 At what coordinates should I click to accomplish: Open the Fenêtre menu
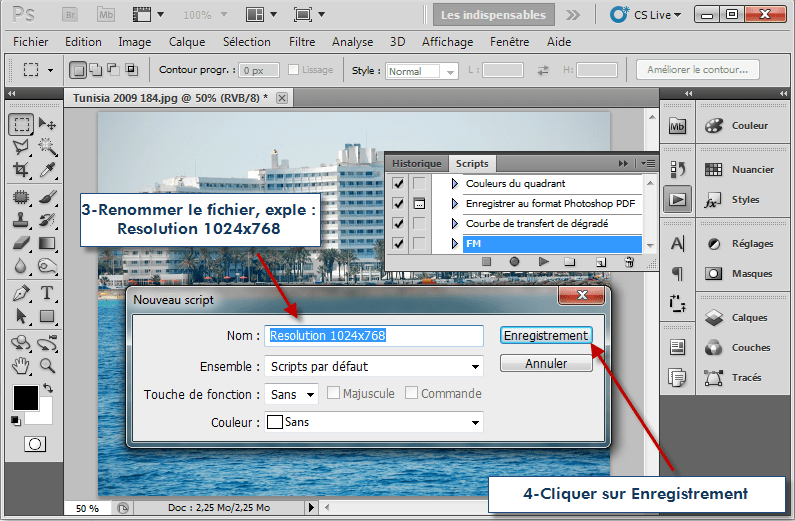pos(510,42)
